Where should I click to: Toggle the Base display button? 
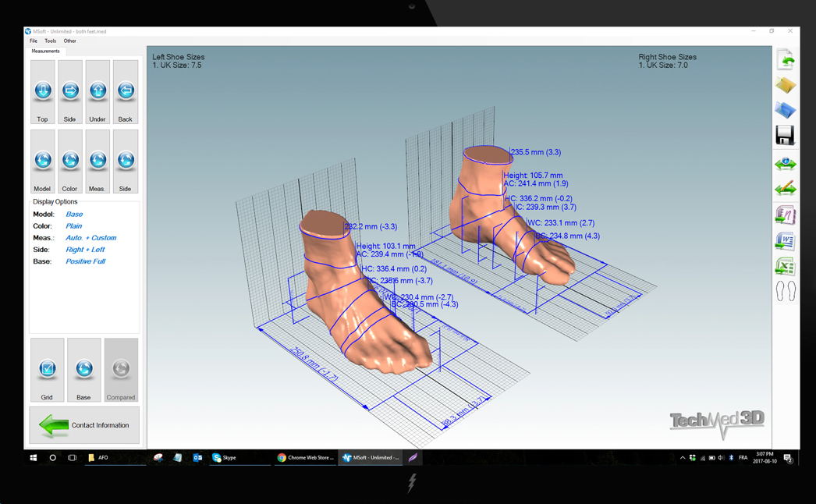coord(83,367)
